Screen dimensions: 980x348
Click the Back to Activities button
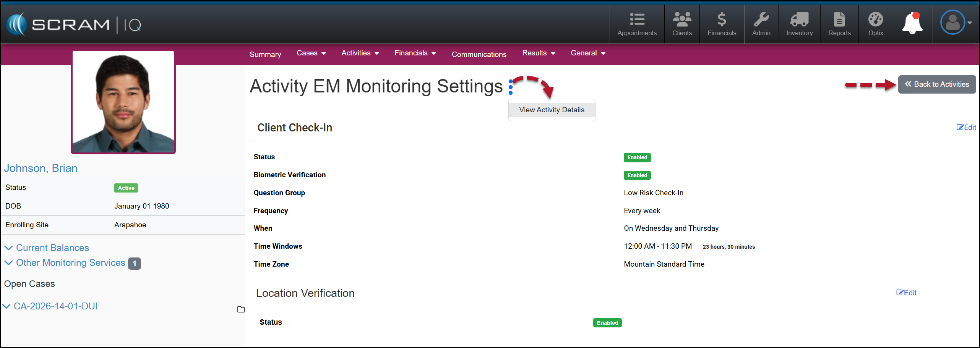tap(937, 84)
